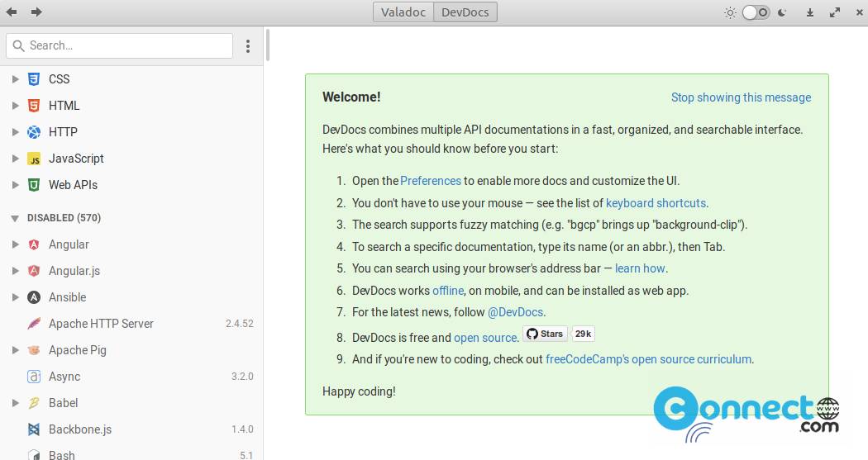Expand the Babel entry arrow

click(16, 403)
